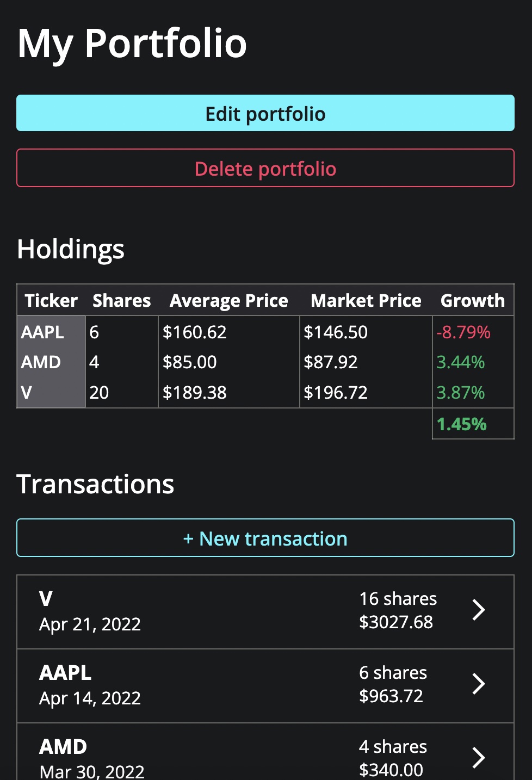532x780 pixels.
Task: Click the Shares column header
Action: (x=121, y=300)
